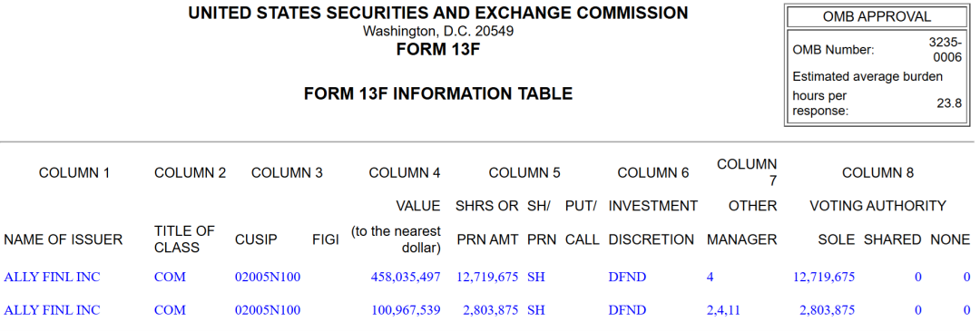This screenshot has width=980, height=331.
Task: Select value 458,035,497
Action: pos(406,277)
